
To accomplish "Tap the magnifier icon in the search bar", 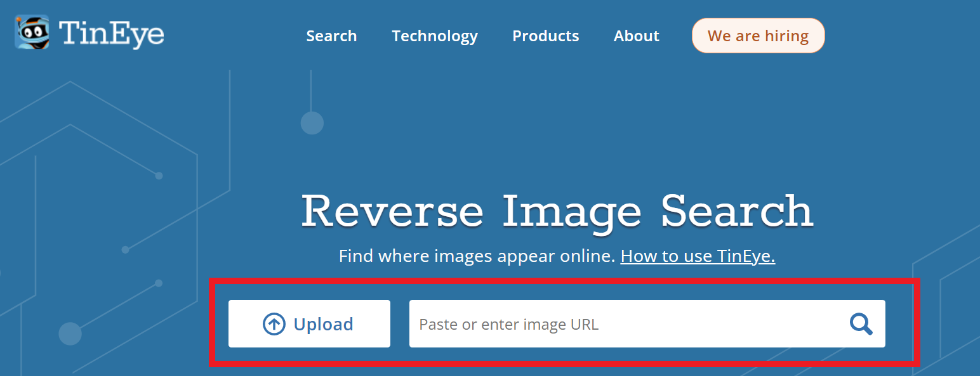I will click(861, 324).
